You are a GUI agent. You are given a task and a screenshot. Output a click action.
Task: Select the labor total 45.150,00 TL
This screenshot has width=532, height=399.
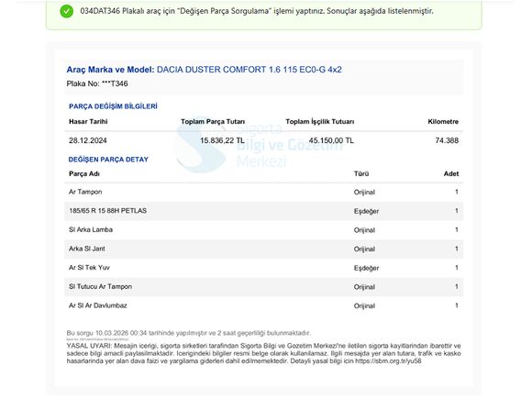click(331, 140)
